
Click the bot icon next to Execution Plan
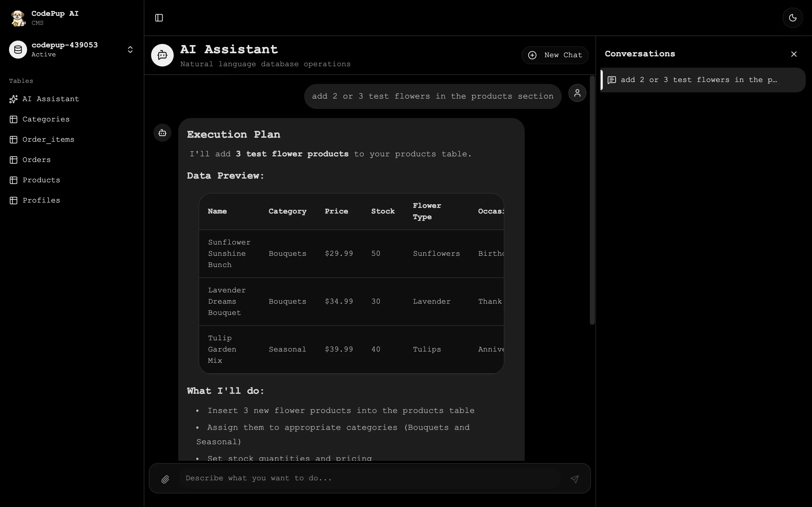click(x=162, y=132)
